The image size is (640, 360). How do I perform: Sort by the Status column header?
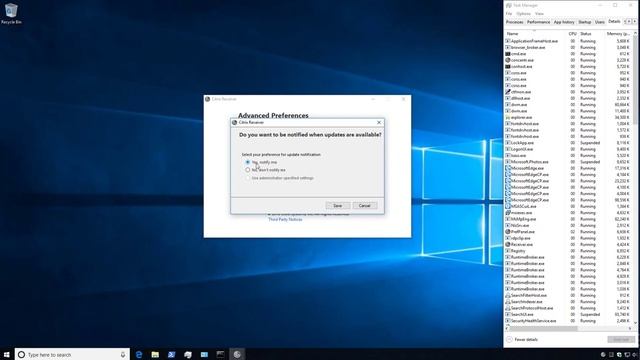[591, 34]
